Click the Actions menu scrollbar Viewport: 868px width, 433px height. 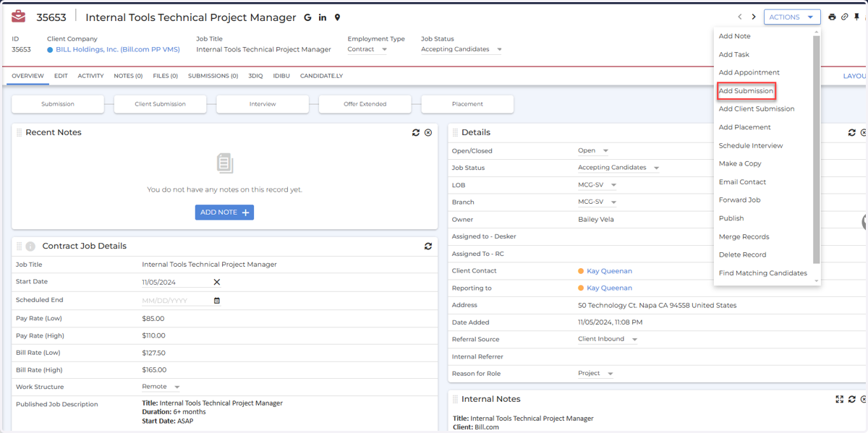(817, 150)
